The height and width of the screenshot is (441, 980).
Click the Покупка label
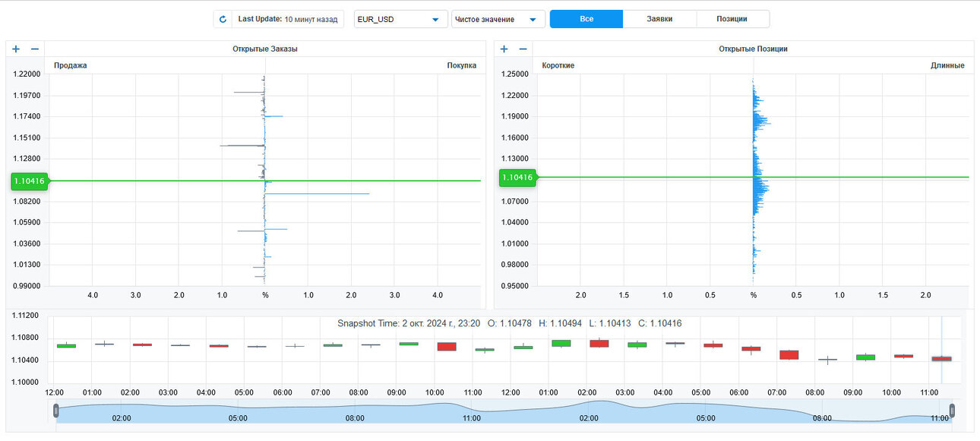[462, 65]
